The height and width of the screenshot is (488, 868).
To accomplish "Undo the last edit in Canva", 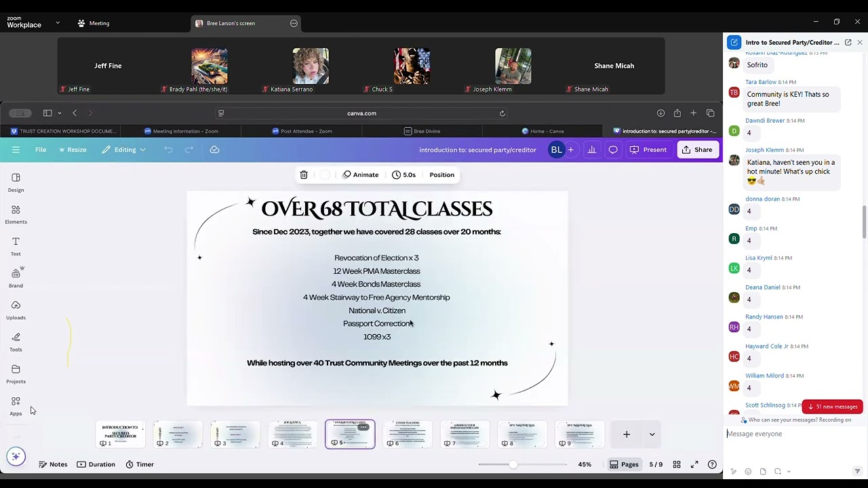I will 168,150.
